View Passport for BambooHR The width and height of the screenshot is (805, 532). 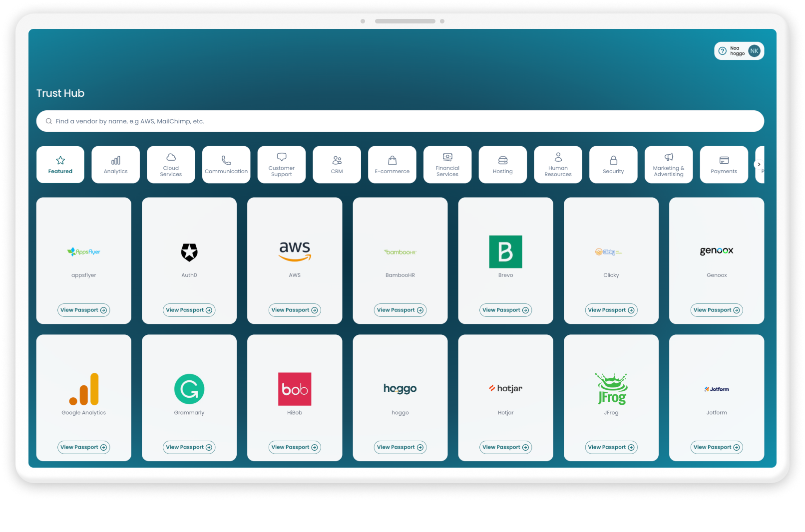pyautogui.click(x=400, y=310)
